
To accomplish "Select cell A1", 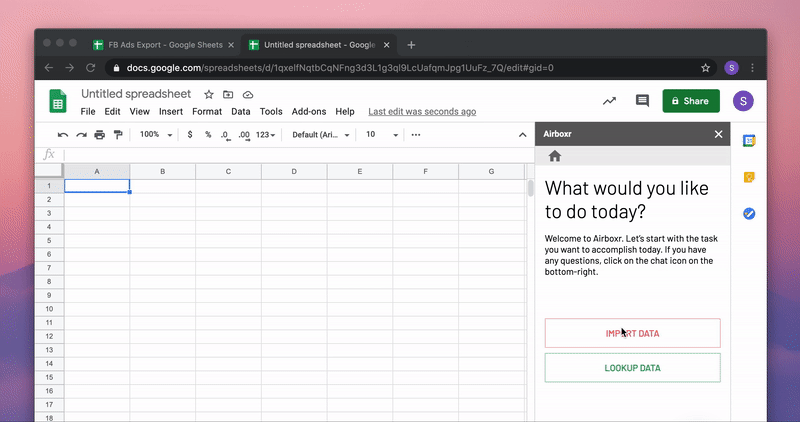I will 97,186.
